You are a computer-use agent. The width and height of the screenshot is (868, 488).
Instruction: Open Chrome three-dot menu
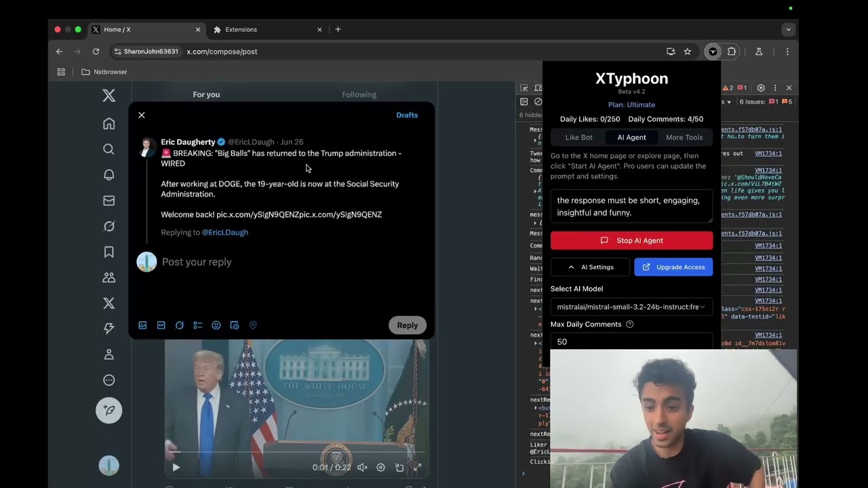click(787, 52)
